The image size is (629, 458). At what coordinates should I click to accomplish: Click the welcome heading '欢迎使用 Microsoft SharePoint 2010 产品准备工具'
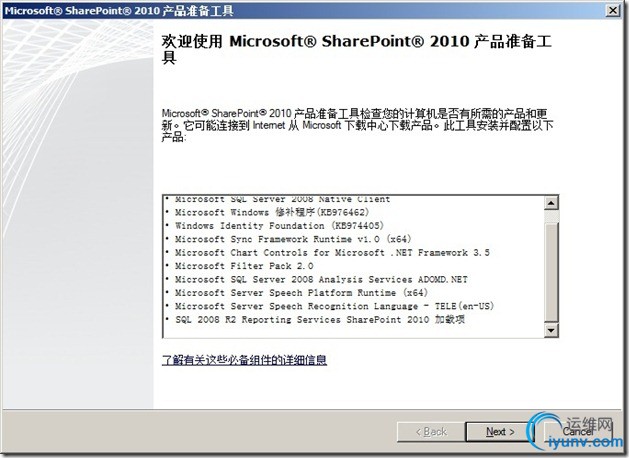click(357, 49)
